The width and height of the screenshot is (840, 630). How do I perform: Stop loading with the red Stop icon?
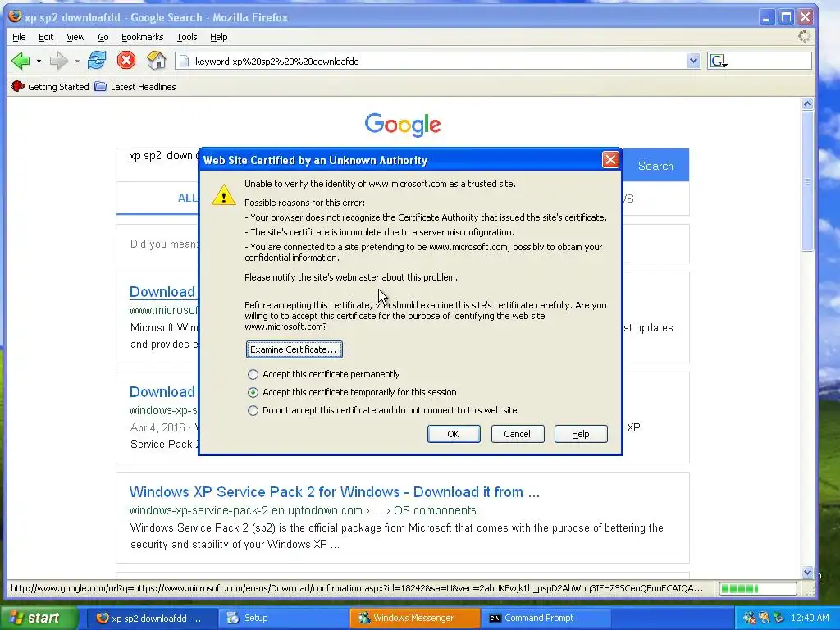coord(126,60)
